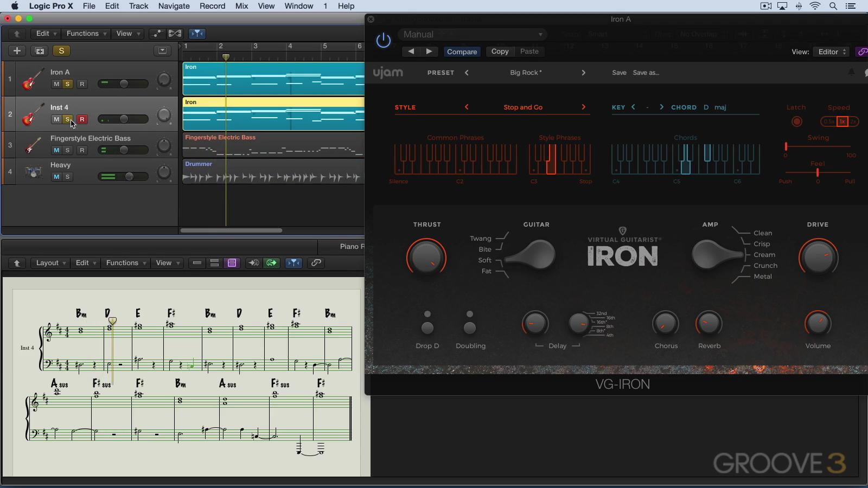
Task: Click the Iron A guitar track icon
Action: [x=33, y=79]
